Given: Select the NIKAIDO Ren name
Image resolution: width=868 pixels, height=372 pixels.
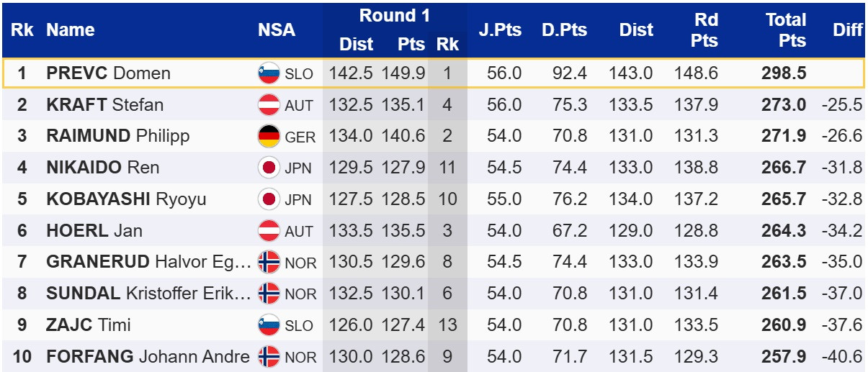Looking at the screenshot, I should (102, 168).
